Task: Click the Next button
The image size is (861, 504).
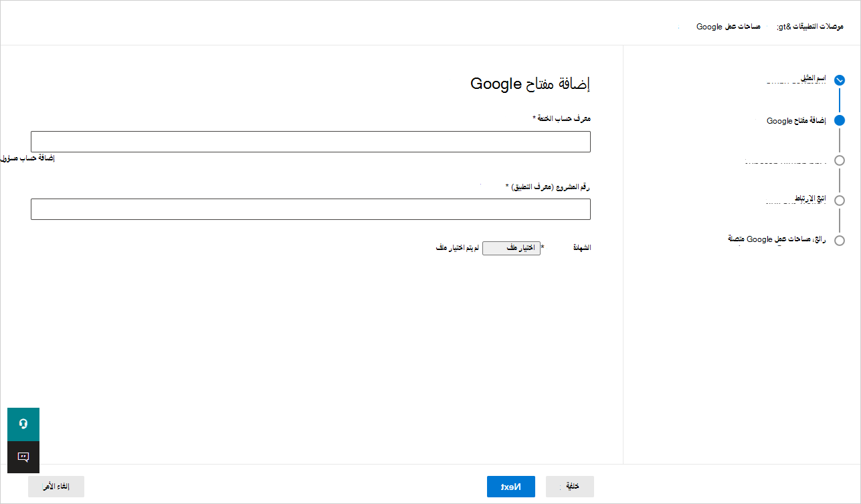Action: pyautogui.click(x=511, y=487)
